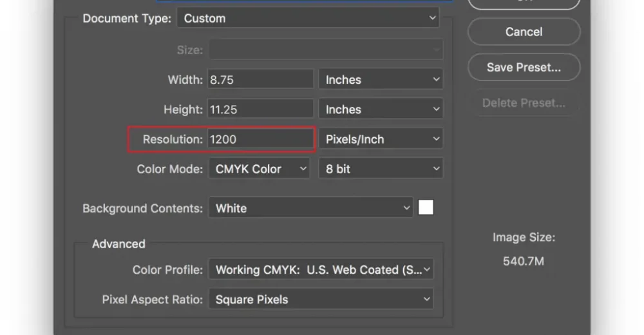Click the Width label text

(185, 80)
